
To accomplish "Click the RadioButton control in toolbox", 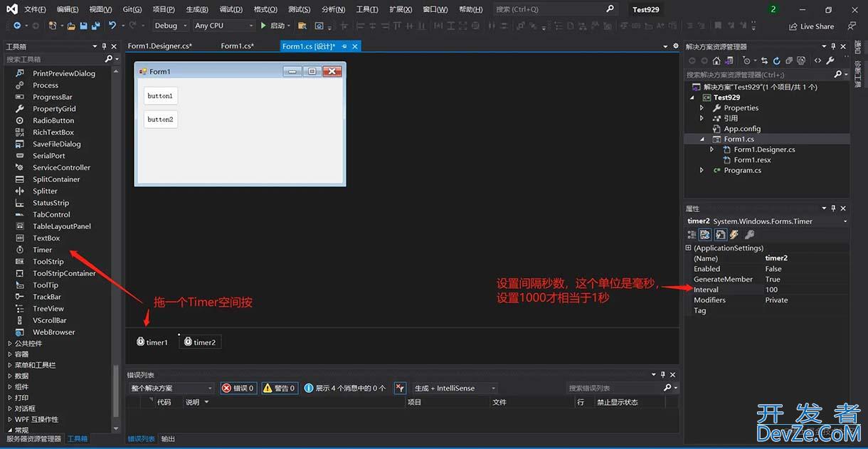I will tap(53, 120).
